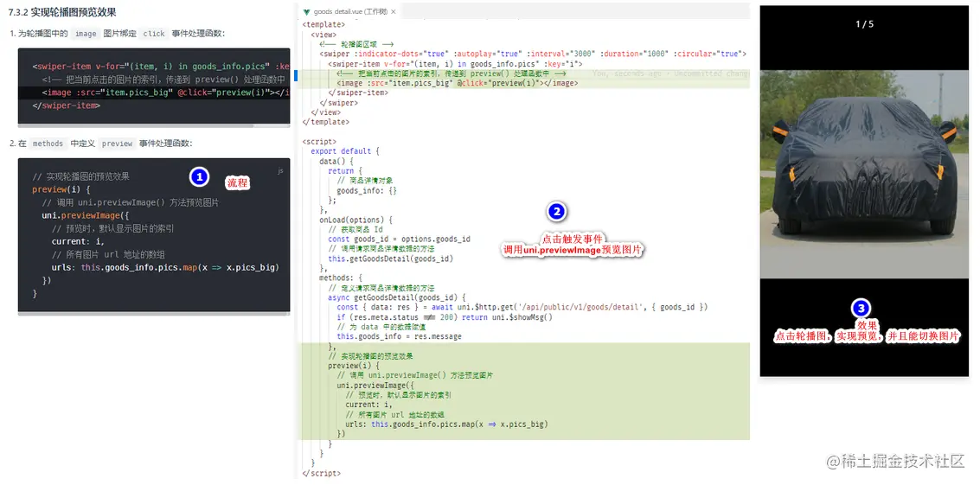Click the "js" language label on code block
This screenshot has height=485, width=980.
point(280,170)
